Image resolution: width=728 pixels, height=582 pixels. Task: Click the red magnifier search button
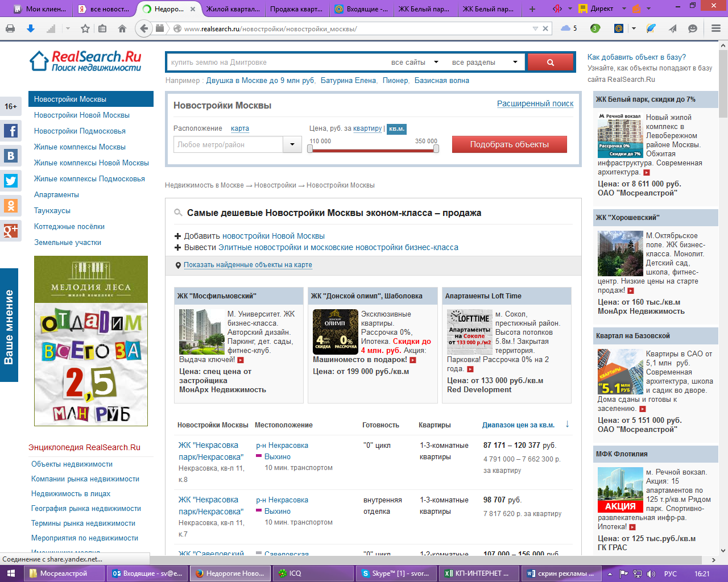550,63
